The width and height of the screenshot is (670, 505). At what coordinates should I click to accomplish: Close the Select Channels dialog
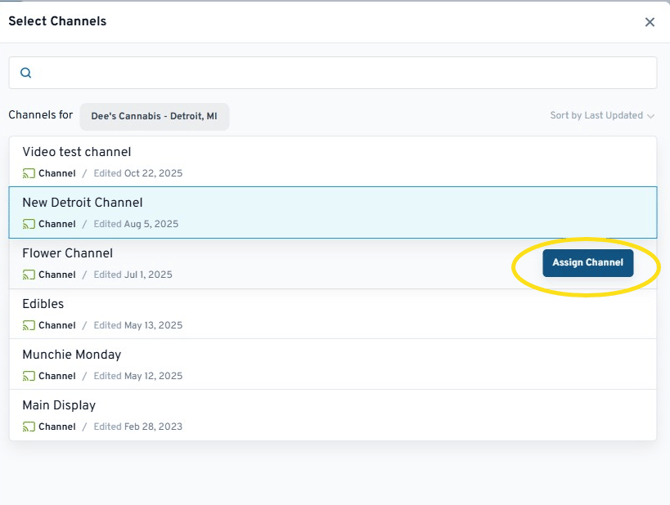649,22
